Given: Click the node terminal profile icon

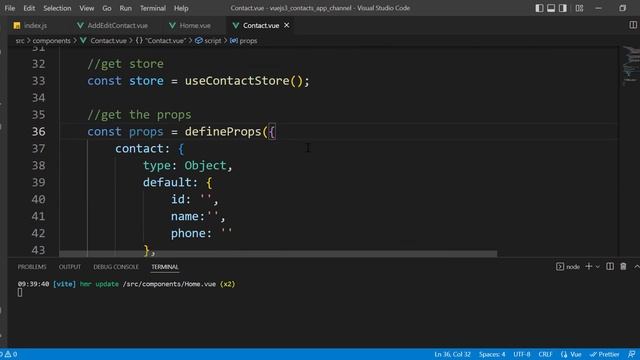Looking at the screenshot, I should click(x=560, y=267).
